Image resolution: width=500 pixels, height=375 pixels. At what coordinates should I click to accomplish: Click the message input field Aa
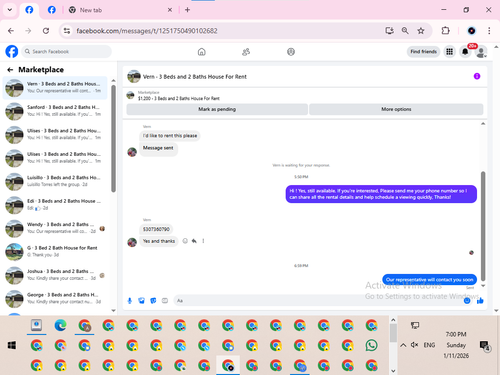click(x=318, y=301)
